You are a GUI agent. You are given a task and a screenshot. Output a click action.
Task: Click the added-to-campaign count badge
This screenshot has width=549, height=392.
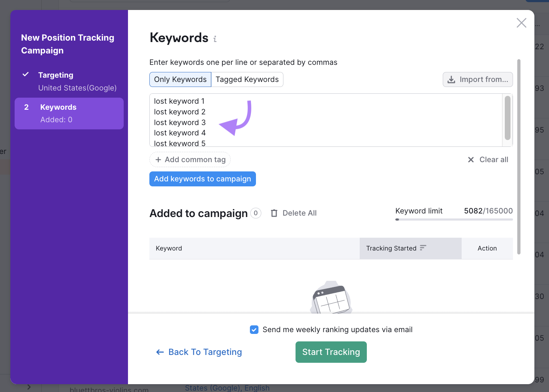click(256, 213)
